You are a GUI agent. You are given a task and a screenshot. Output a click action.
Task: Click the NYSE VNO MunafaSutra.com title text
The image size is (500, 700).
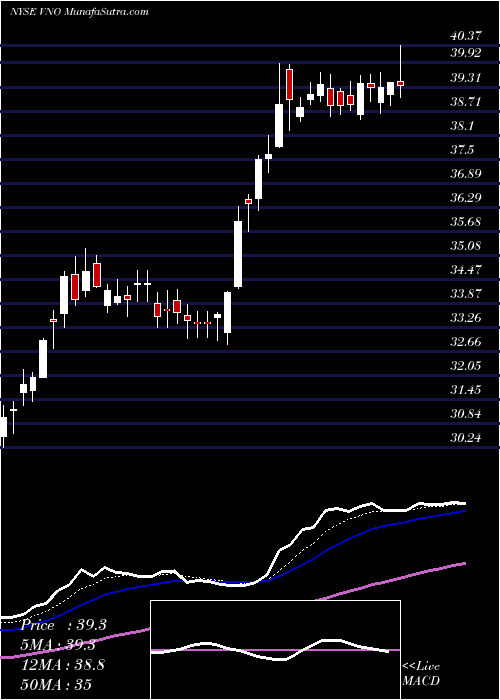(x=79, y=12)
